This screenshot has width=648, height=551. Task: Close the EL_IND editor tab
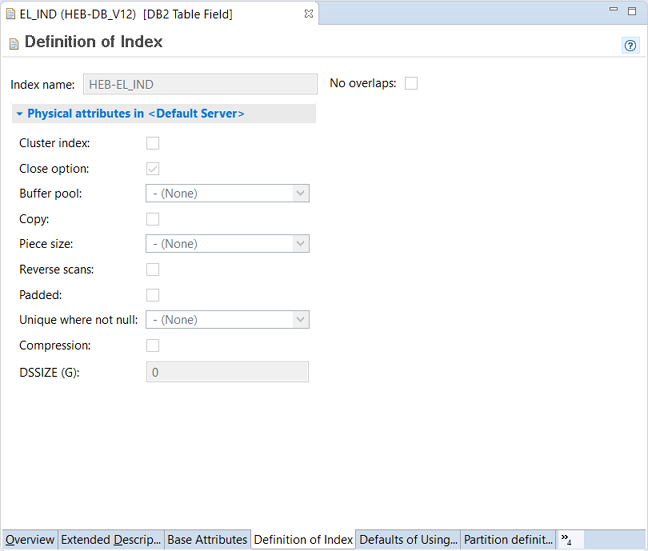pos(309,14)
